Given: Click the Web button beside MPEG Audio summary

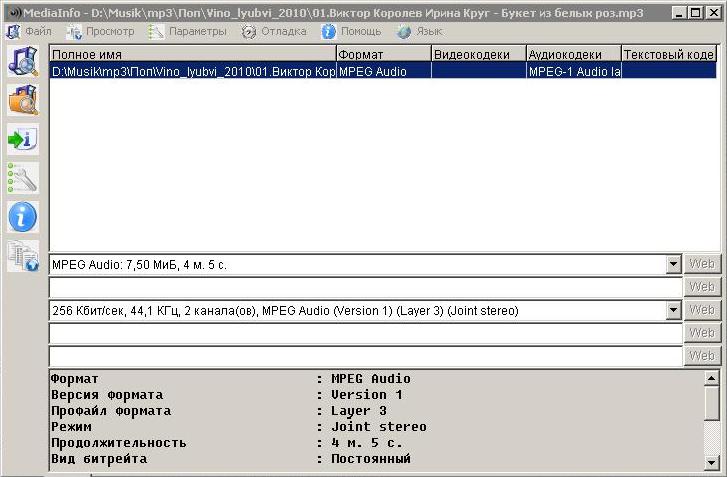Looking at the screenshot, I should [x=702, y=264].
